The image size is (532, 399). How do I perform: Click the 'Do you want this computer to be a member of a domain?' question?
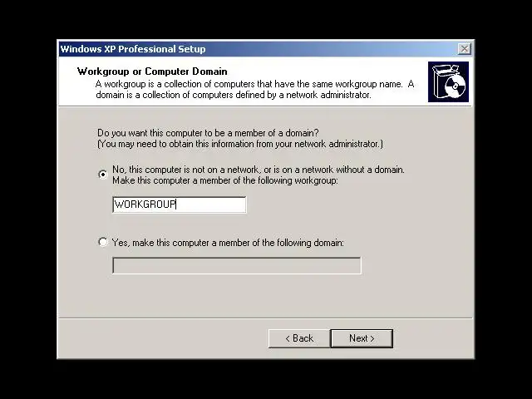208,133
